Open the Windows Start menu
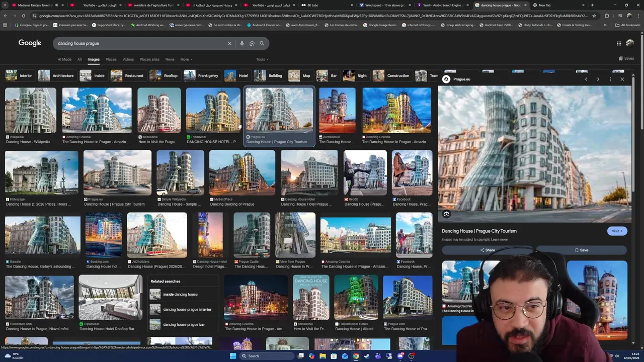Screen dimensions: 644x362 coord(233,356)
